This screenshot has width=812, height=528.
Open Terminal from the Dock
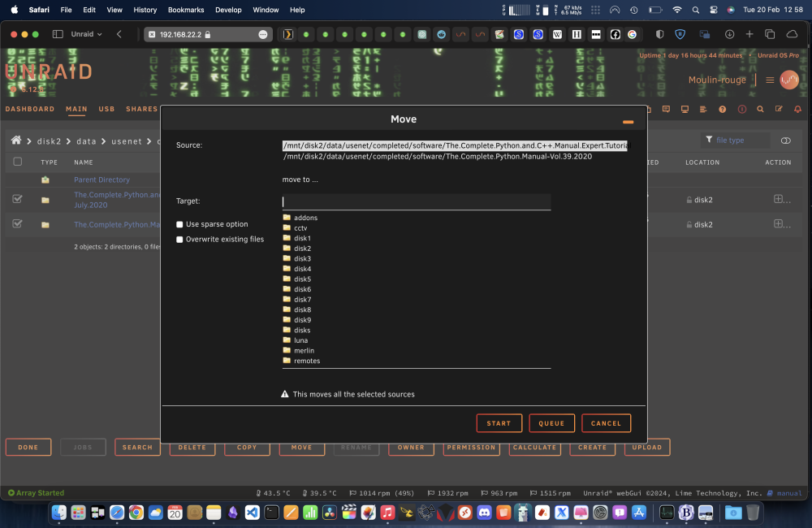[x=271, y=513]
